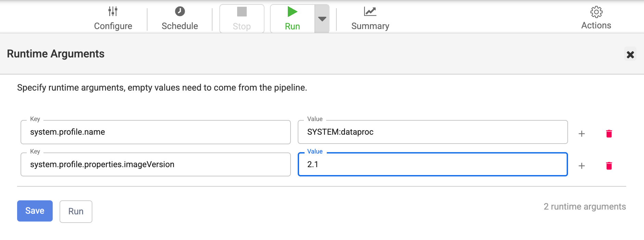The width and height of the screenshot is (644, 240).
Task: Start the pipeline with the Run icon
Action: pyautogui.click(x=292, y=11)
